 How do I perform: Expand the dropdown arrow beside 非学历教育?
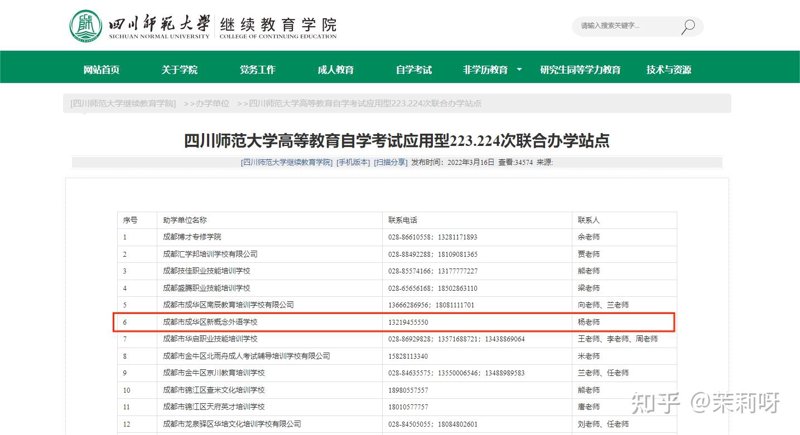pos(519,69)
